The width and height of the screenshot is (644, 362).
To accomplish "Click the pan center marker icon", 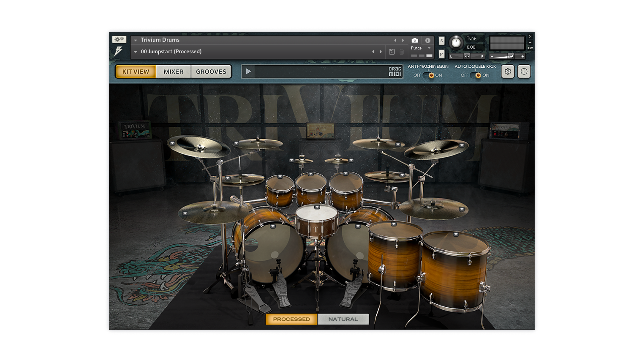I will (467, 56).
